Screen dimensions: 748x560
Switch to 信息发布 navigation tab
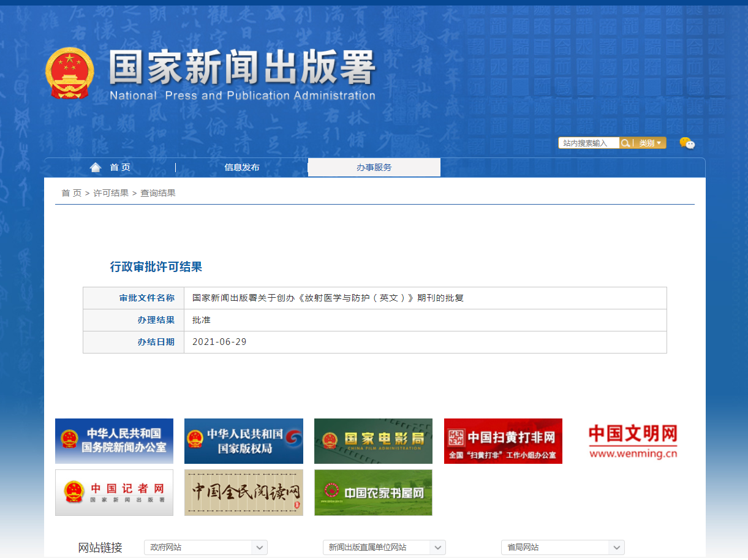(x=241, y=167)
